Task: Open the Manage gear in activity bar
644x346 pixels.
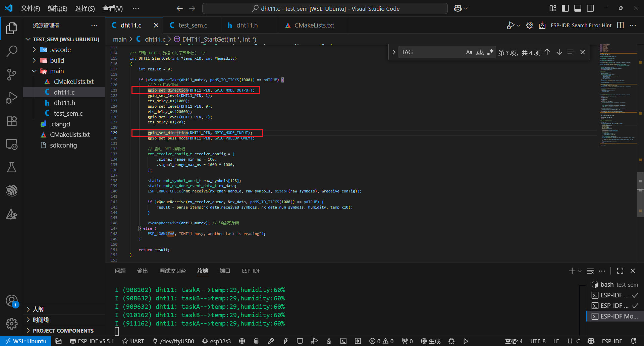Action: pyautogui.click(x=11, y=324)
